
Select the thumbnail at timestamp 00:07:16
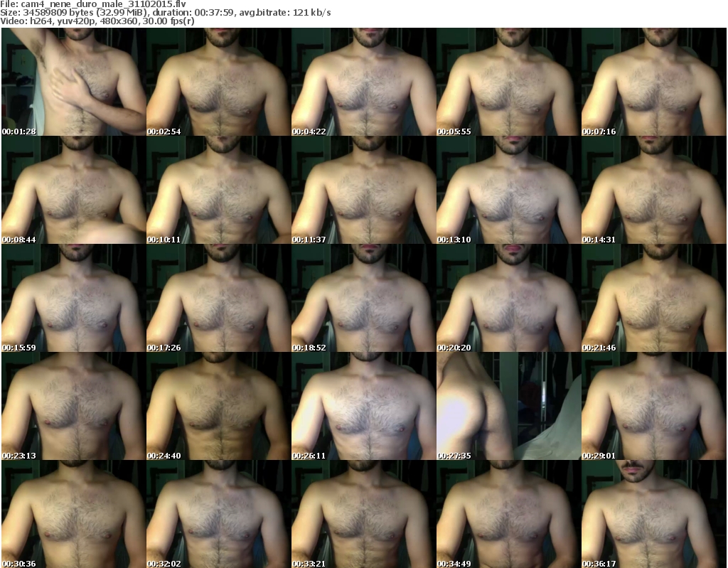click(654, 82)
